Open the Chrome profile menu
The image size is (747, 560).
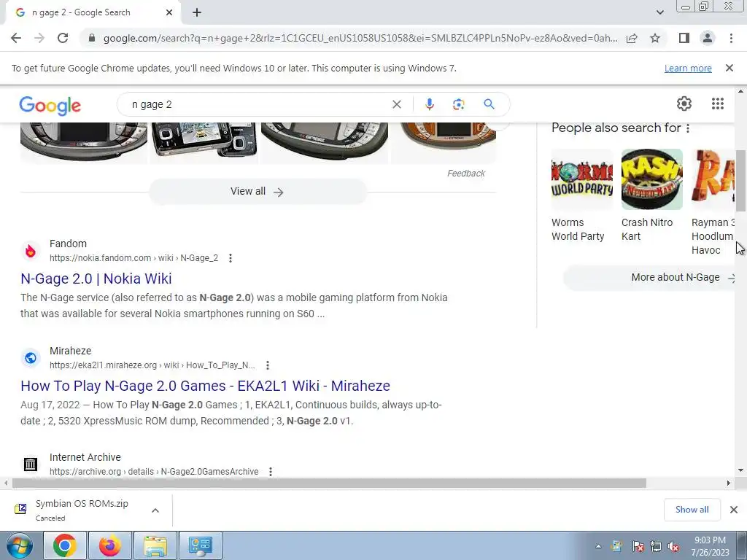click(708, 38)
